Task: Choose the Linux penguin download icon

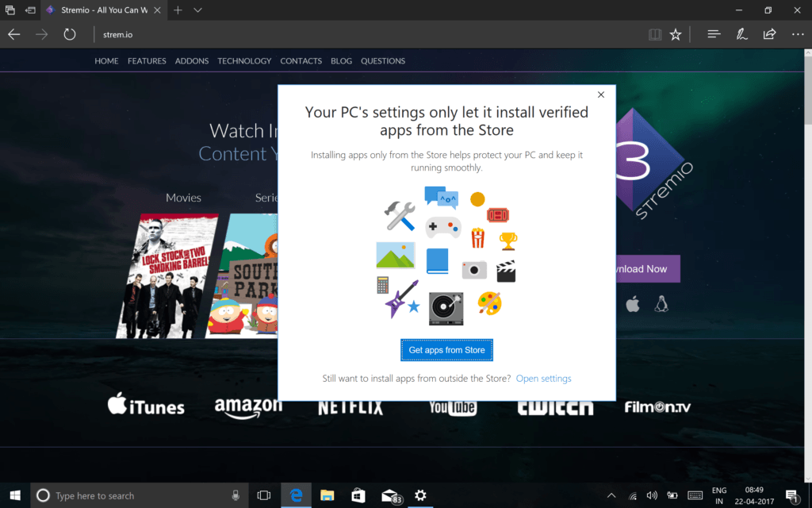Action: click(x=661, y=304)
